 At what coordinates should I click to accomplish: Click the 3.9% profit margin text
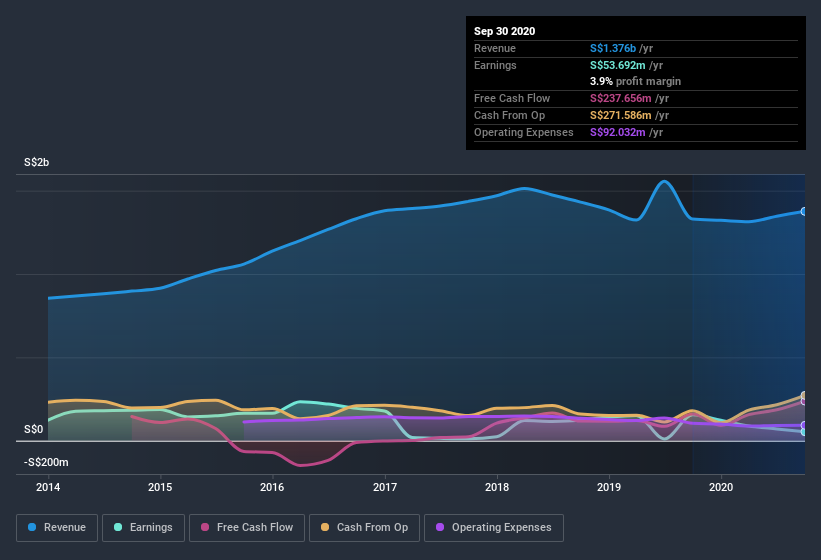click(x=635, y=81)
